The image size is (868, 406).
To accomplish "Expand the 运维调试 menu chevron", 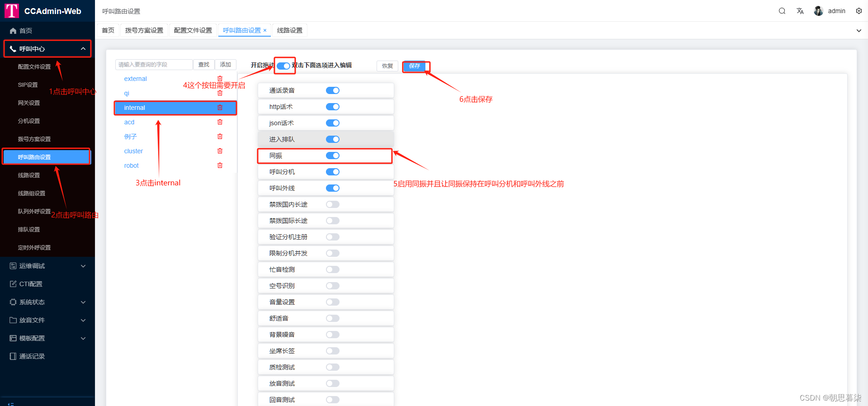I will coord(83,266).
